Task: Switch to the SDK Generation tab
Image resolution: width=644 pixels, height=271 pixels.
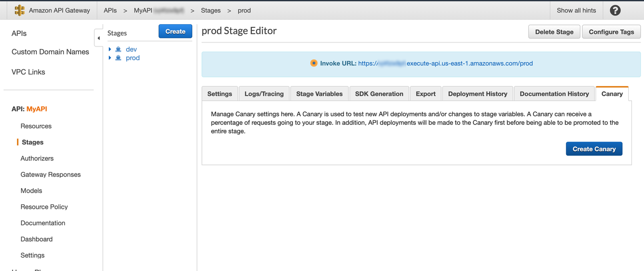Action: point(379,94)
